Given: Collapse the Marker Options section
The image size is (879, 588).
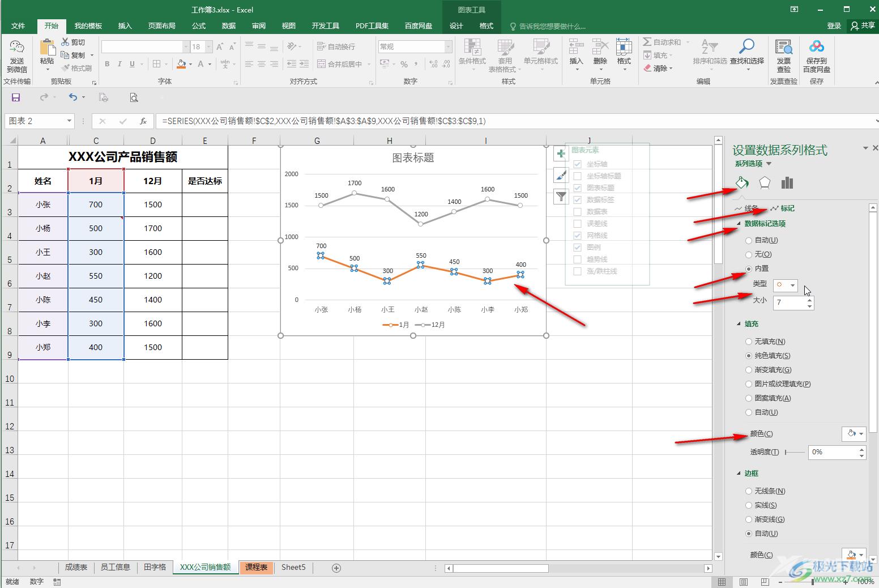Looking at the screenshot, I should click(x=739, y=224).
